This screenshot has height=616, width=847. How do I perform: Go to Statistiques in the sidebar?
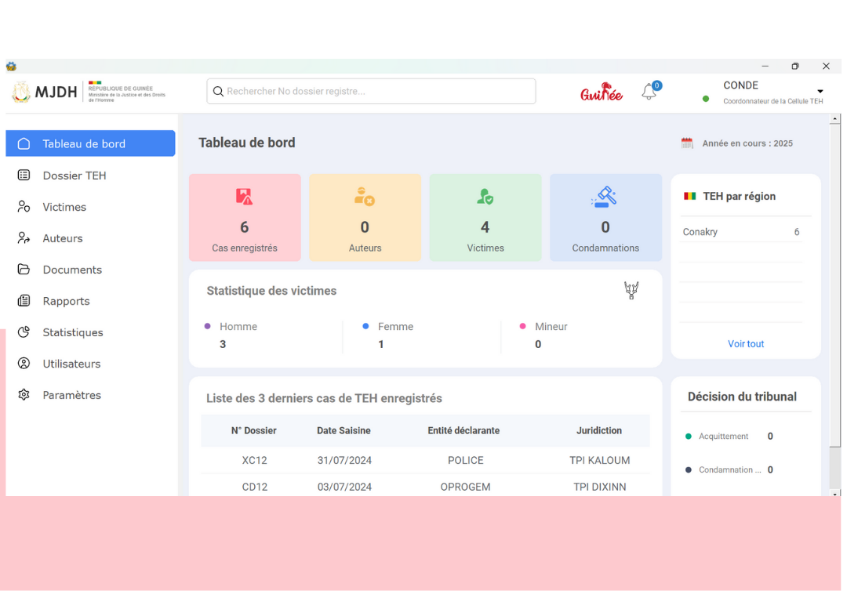[x=72, y=332]
